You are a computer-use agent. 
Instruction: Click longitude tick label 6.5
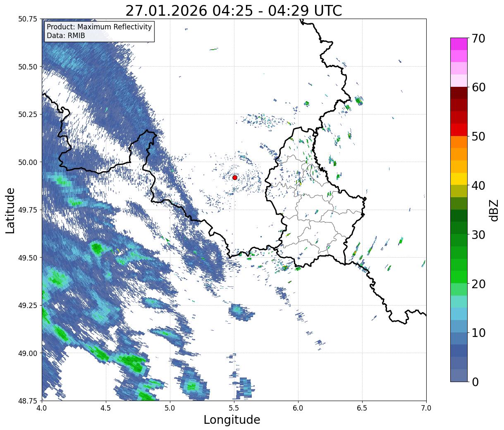(x=362, y=408)
